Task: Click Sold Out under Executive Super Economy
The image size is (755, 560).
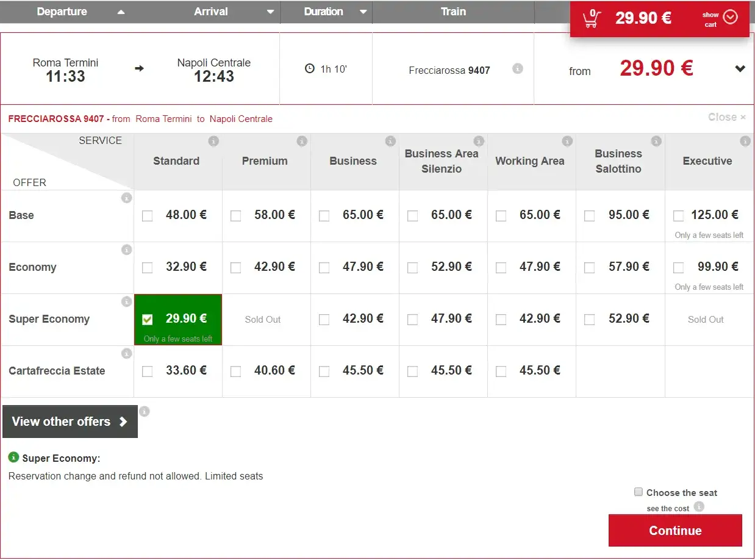Action: (706, 320)
